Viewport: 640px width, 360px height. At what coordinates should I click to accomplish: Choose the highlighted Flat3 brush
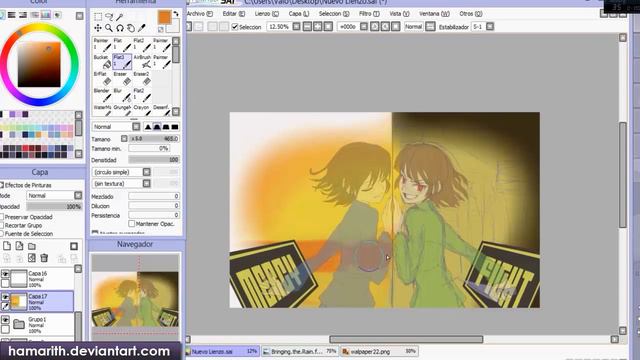tap(122, 62)
